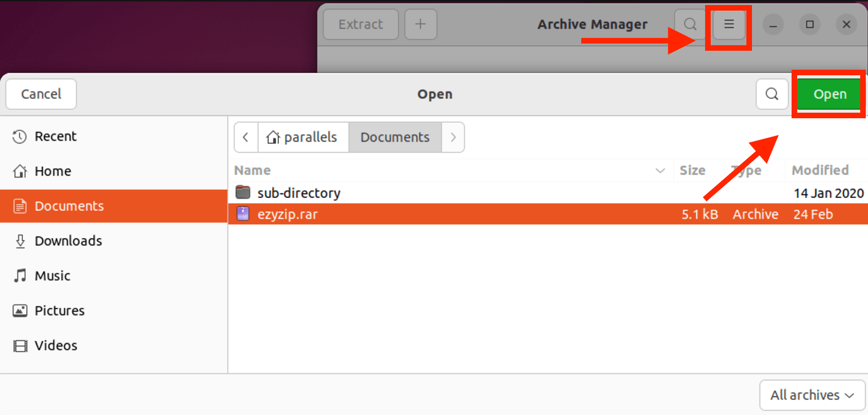Viewport: 868px width, 415px height.
Task: Switch to the Documents breadcrumb tab
Action: pyautogui.click(x=395, y=137)
